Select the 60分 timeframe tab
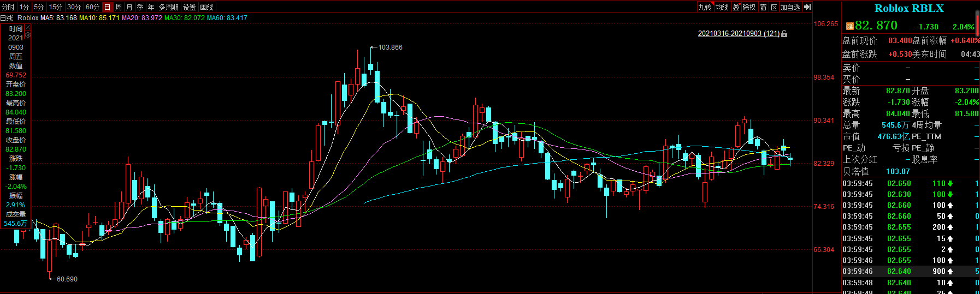This screenshot has height=294, width=980. pyautogui.click(x=92, y=7)
